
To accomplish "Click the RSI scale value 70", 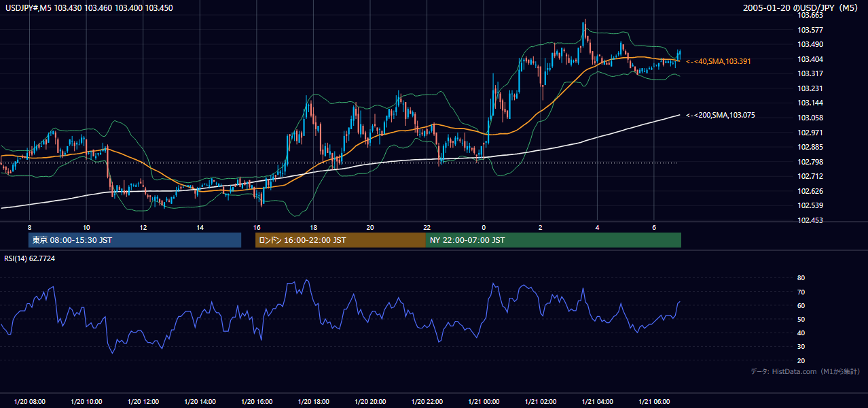I will (x=801, y=292).
